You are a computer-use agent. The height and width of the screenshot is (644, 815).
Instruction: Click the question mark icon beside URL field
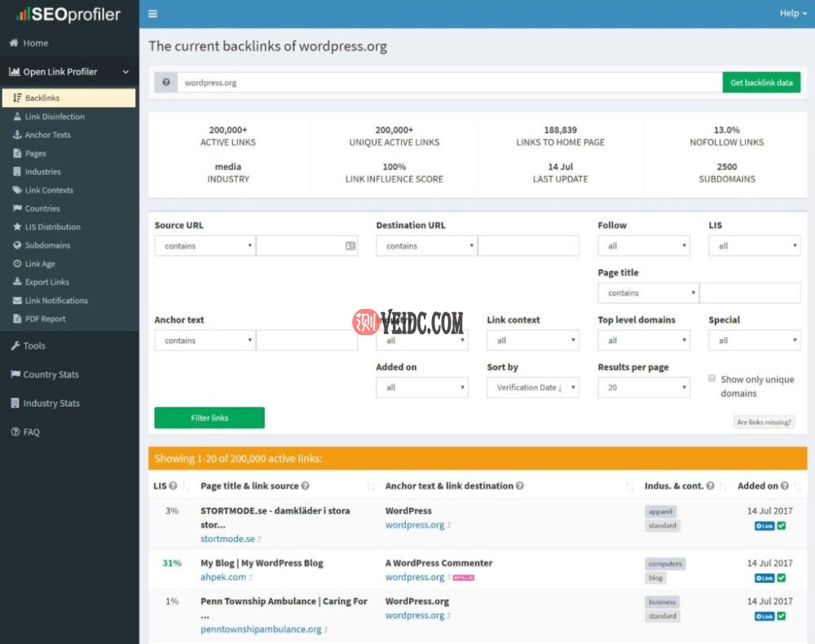(x=166, y=82)
